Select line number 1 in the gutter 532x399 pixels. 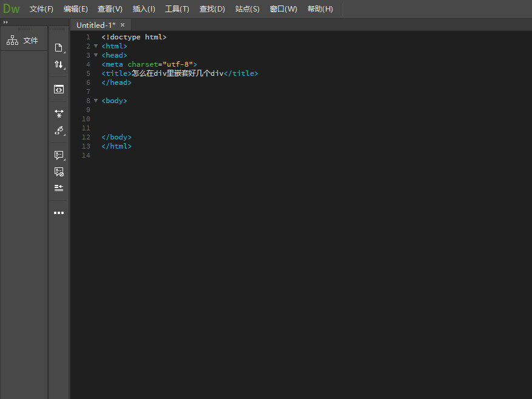click(x=88, y=37)
